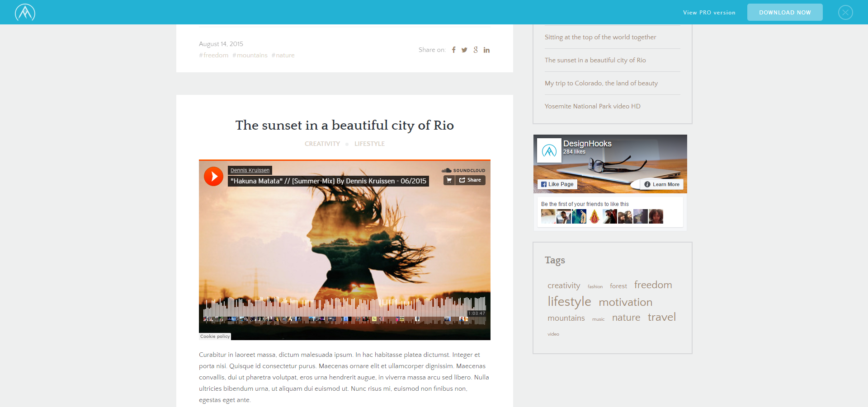This screenshot has height=407, width=868.
Task: Open the Hakuna Matata track title
Action: (328, 181)
